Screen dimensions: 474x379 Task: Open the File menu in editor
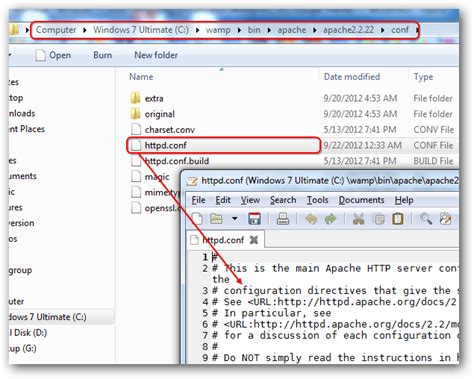pos(198,200)
